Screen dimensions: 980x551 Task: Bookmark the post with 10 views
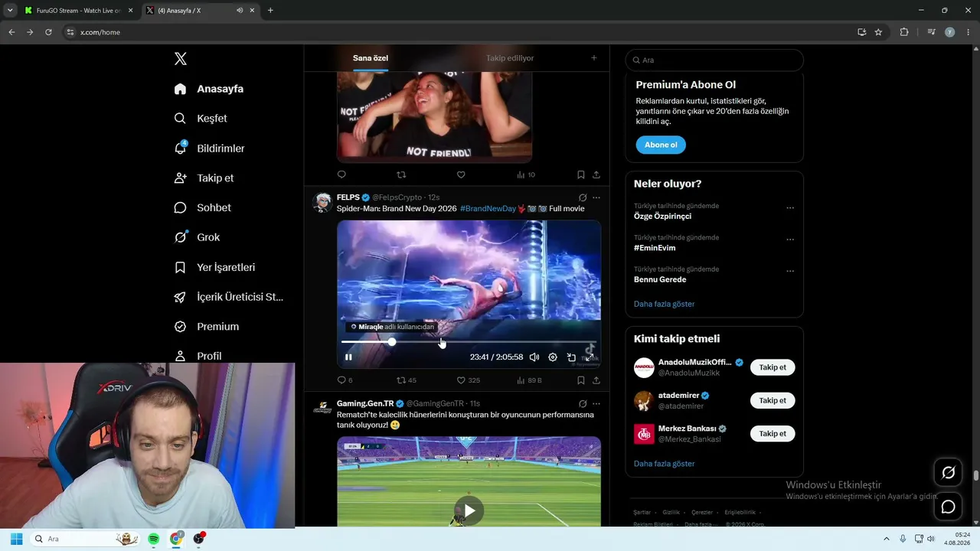pos(581,174)
